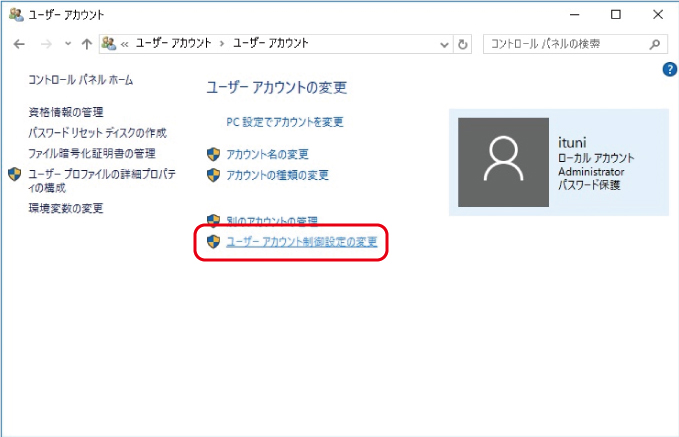Maximize the ユーザー アカウント window
The image size is (679, 437).
point(615,15)
